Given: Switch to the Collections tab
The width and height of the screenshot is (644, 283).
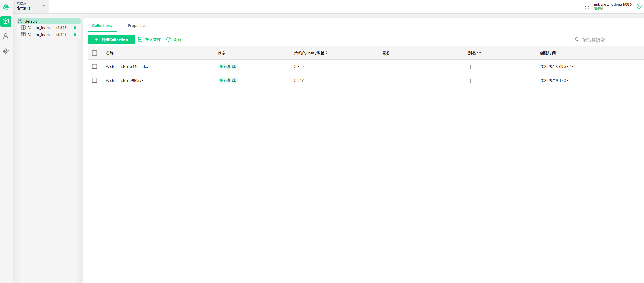Looking at the screenshot, I should 102,26.
